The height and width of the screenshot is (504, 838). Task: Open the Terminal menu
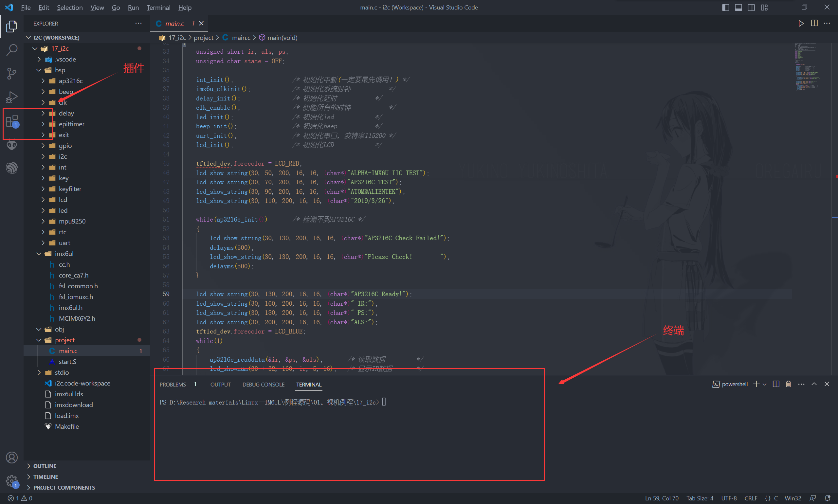click(x=158, y=8)
